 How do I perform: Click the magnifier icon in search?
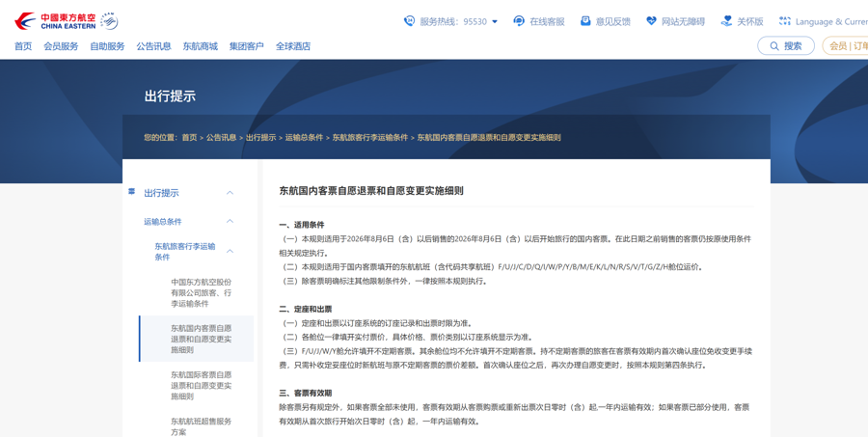tap(774, 46)
